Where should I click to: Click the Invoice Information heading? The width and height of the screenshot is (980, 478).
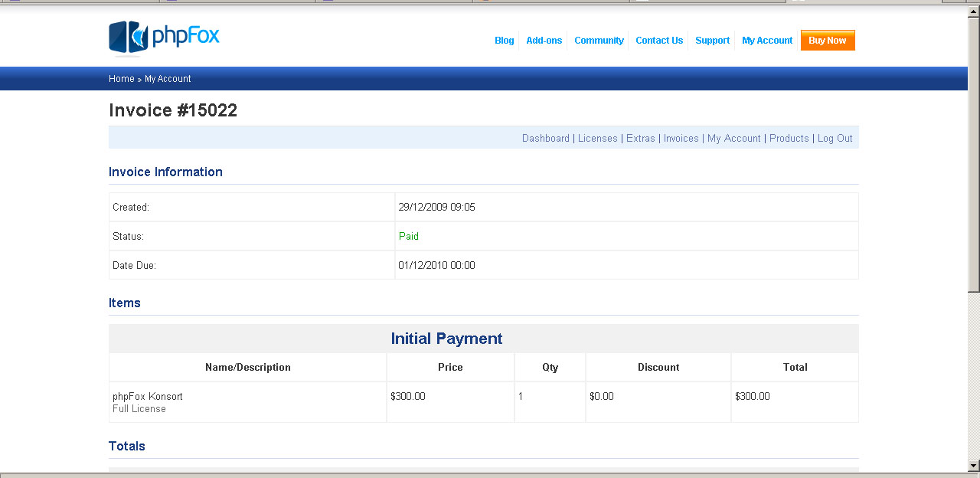pos(165,172)
